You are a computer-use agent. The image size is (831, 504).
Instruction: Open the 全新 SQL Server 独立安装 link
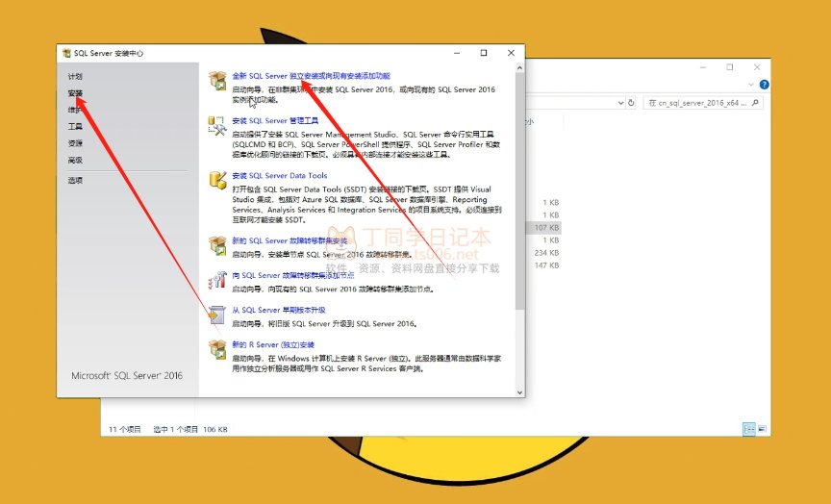pos(311,75)
